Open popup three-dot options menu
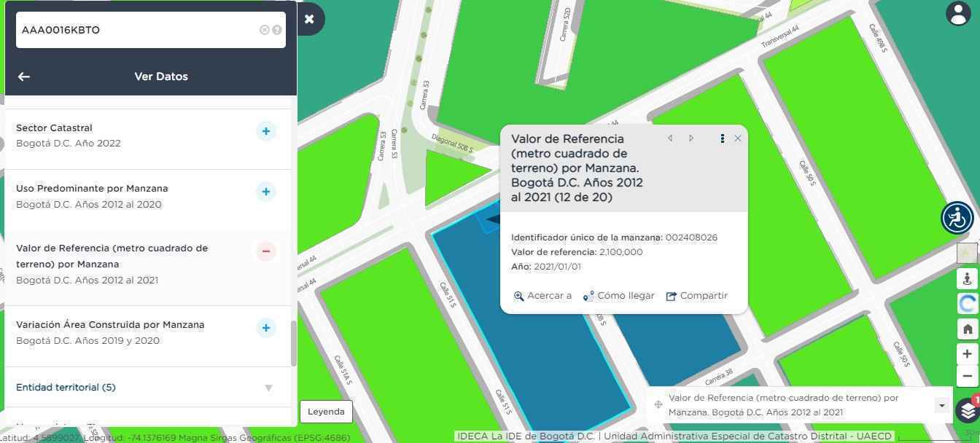The width and height of the screenshot is (980, 443). pyautogui.click(x=722, y=138)
